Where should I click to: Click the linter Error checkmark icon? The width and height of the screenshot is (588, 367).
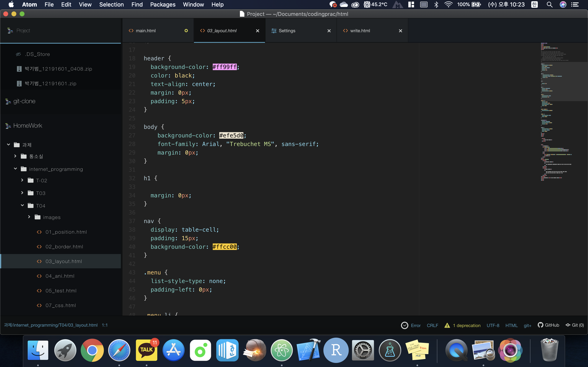(x=404, y=325)
